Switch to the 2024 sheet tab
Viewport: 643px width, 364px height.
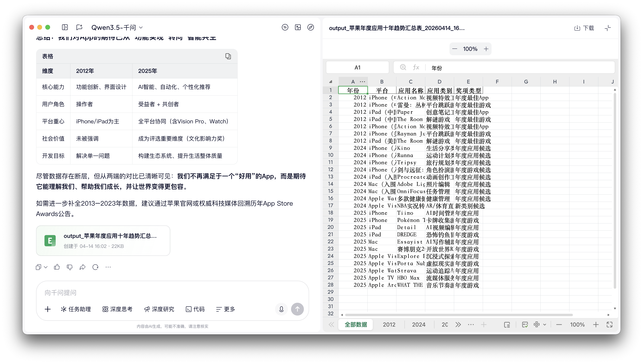click(418, 325)
